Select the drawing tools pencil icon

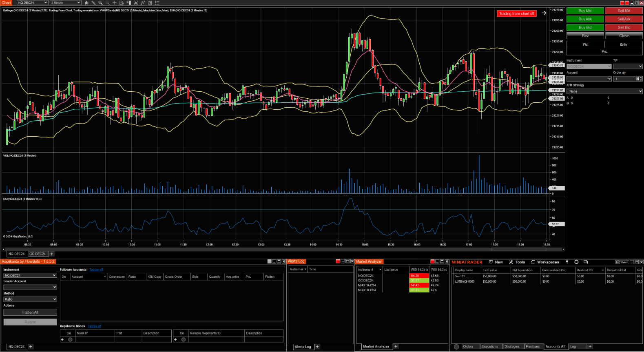click(x=93, y=3)
